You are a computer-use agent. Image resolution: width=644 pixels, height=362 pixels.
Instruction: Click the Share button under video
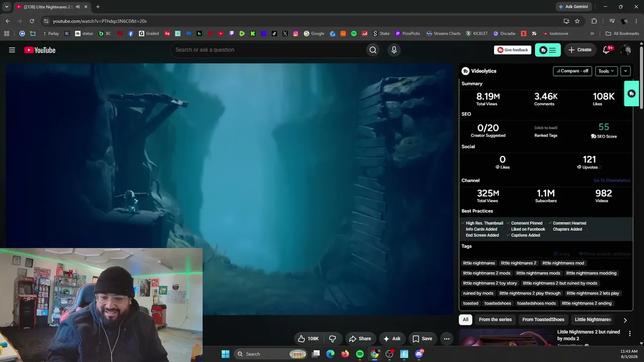360,339
